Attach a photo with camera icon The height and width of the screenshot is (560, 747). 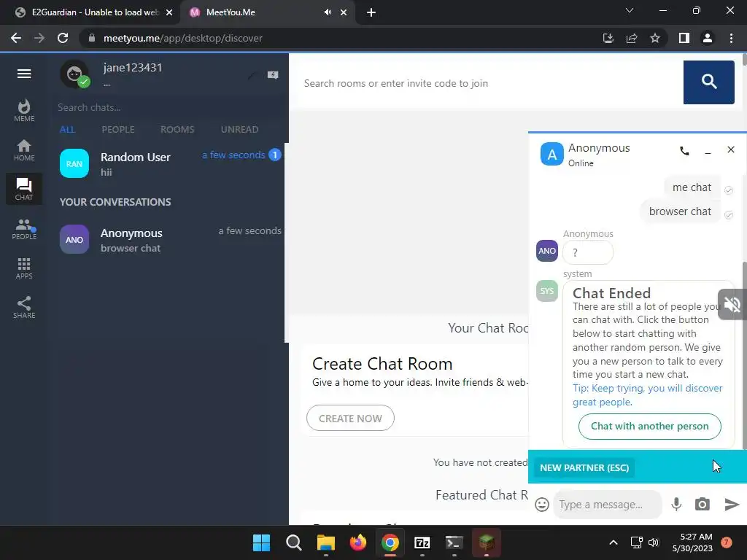point(703,504)
